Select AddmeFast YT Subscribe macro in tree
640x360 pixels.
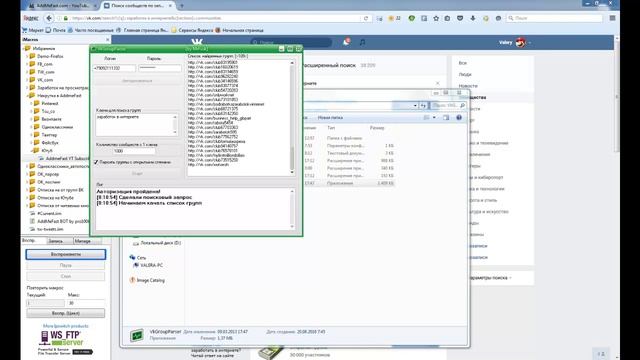67,158
